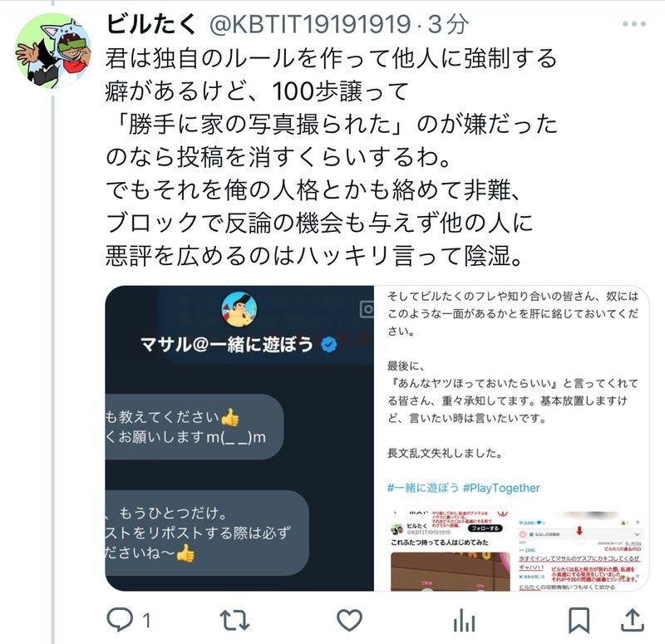
Task: Tap the #PlayTogether hashtag in the image
Action: point(501,488)
